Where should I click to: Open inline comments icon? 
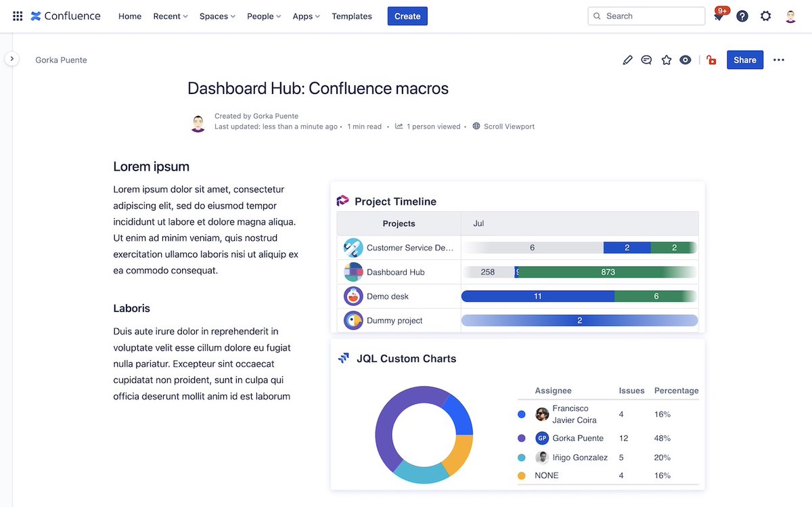pos(647,60)
